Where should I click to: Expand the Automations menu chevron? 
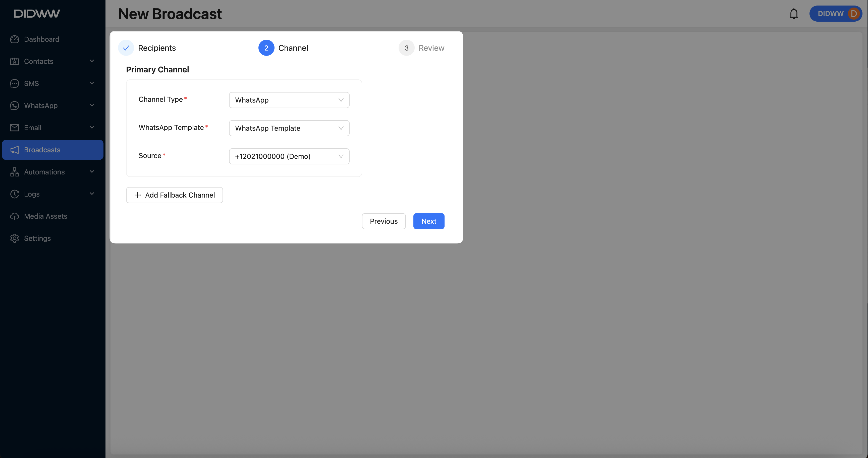pos(92,172)
